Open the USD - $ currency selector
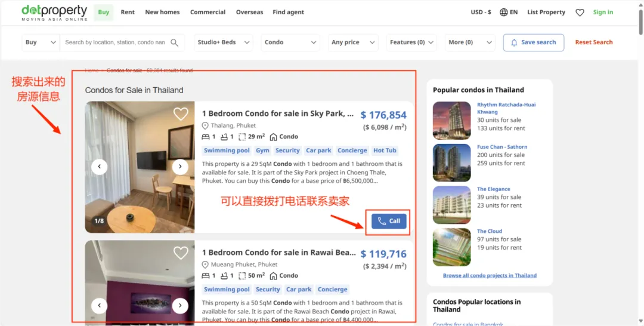This screenshot has height=326, width=644. point(481,13)
